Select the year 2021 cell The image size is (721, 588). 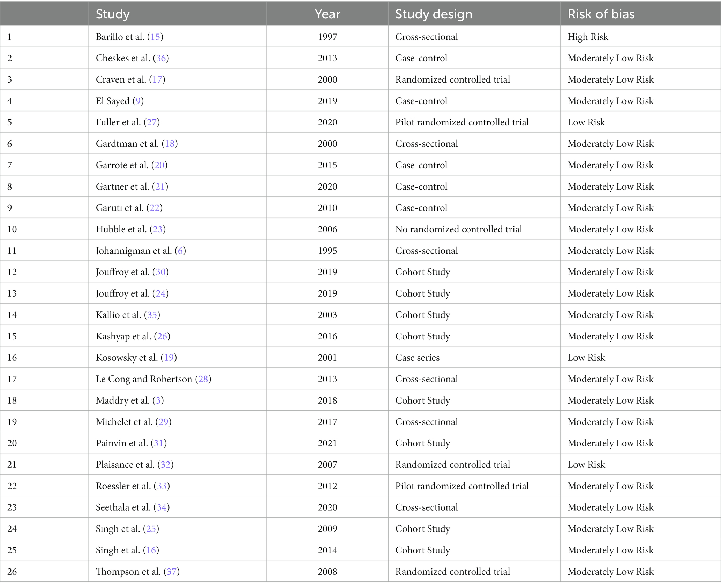(327, 443)
